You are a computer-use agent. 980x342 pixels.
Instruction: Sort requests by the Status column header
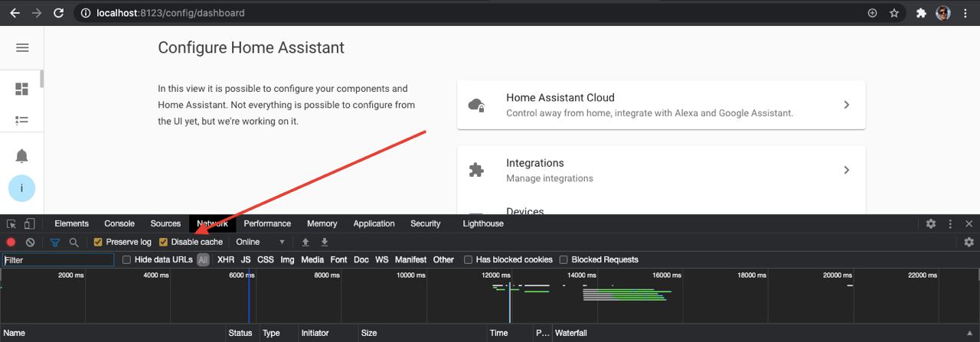pyautogui.click(x=242, y=333)
